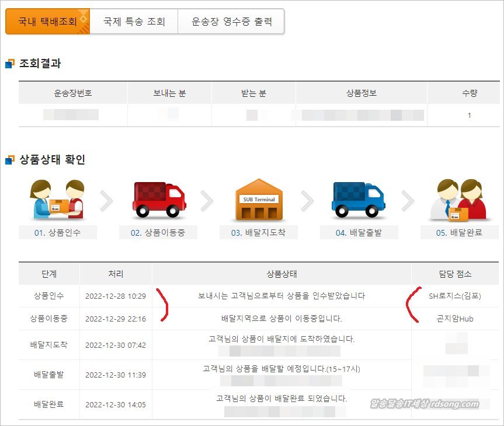The width and height of the screenshot is (504, 426).
Task: Click the blue square icon beside 조회결과 heading
Action: 8,63
